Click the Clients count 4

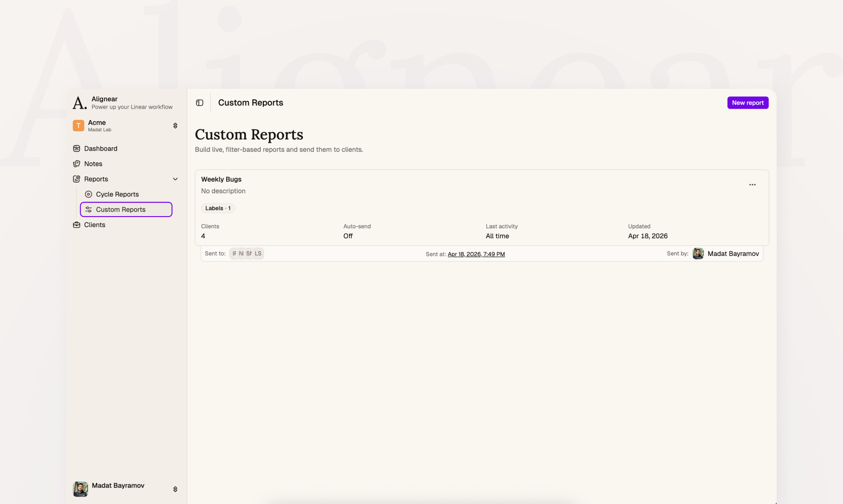coord(203,236)
